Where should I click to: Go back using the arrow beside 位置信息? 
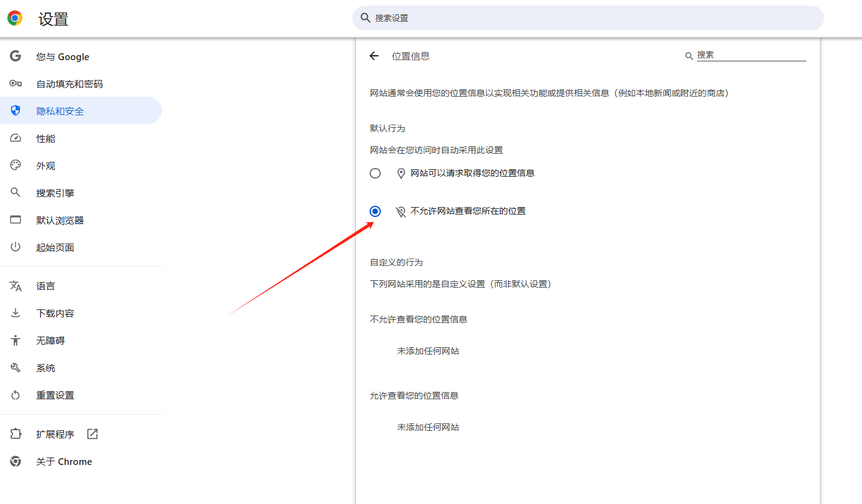click(x=374, y=56)
